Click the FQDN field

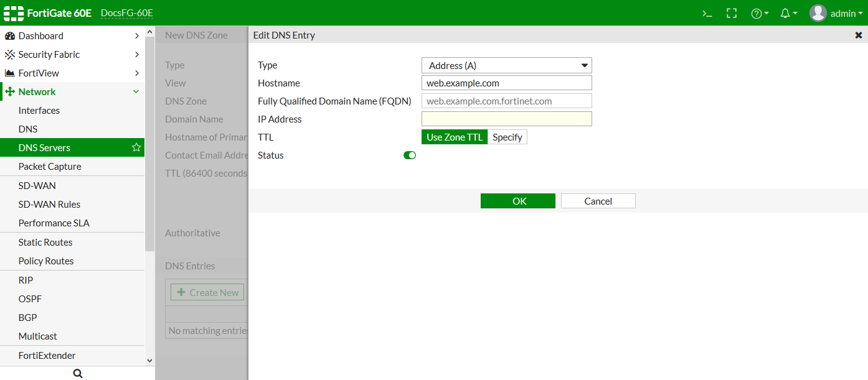tap(507, 101)
